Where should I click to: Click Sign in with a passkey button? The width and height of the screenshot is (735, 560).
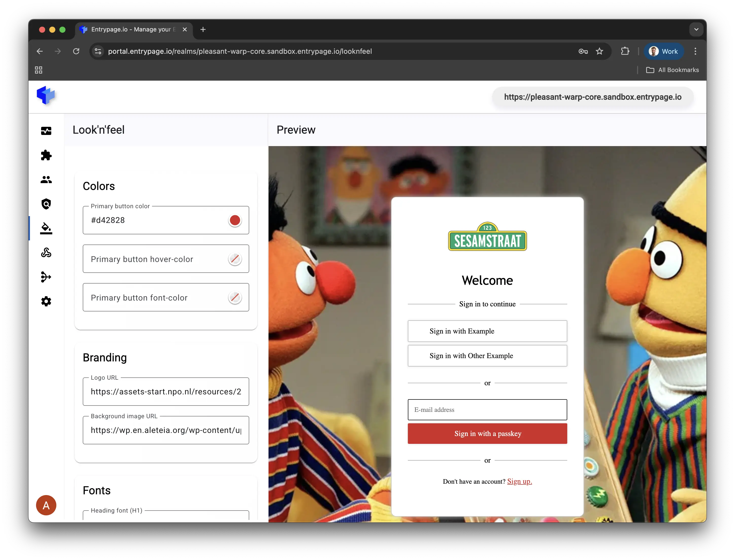coord(487,434)
